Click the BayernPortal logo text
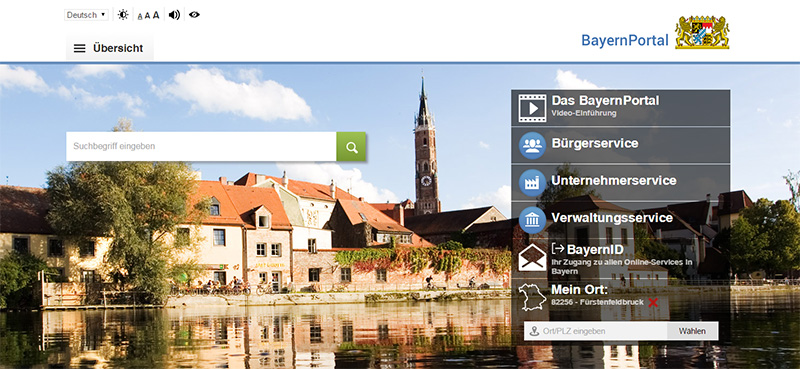 pos(624,40)
